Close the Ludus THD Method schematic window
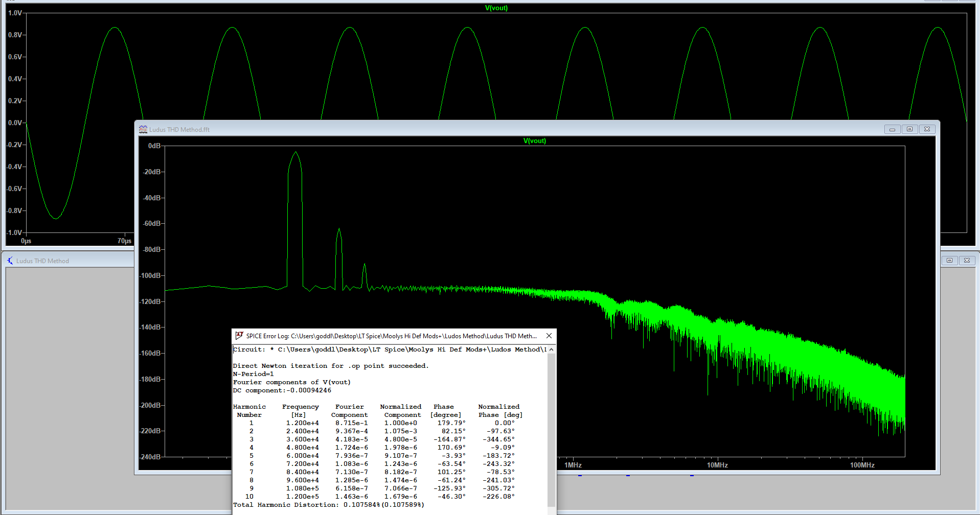980x515 pixels. coord(967,261)
